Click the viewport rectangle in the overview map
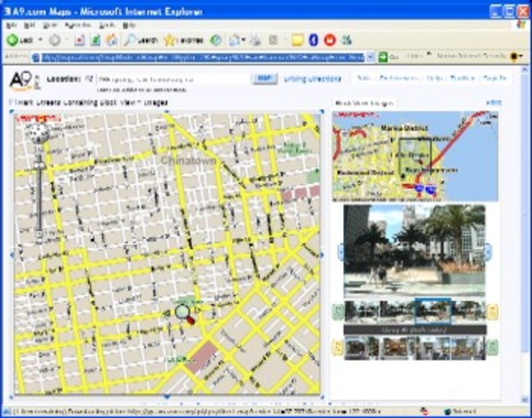This screenshot has height=418, width=532. point(414,157)
